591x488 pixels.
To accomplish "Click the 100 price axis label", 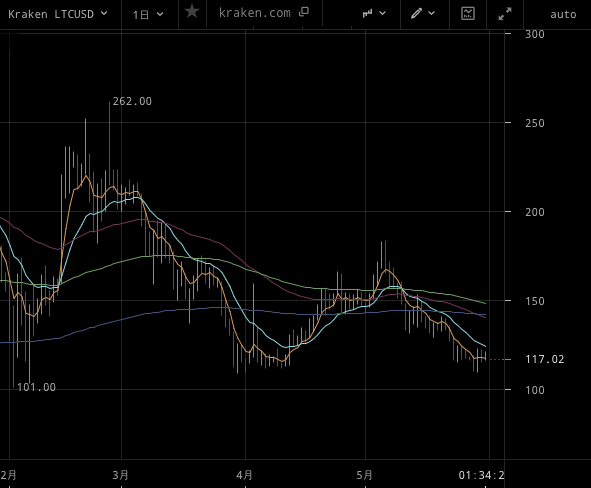I will pos(535,390).
